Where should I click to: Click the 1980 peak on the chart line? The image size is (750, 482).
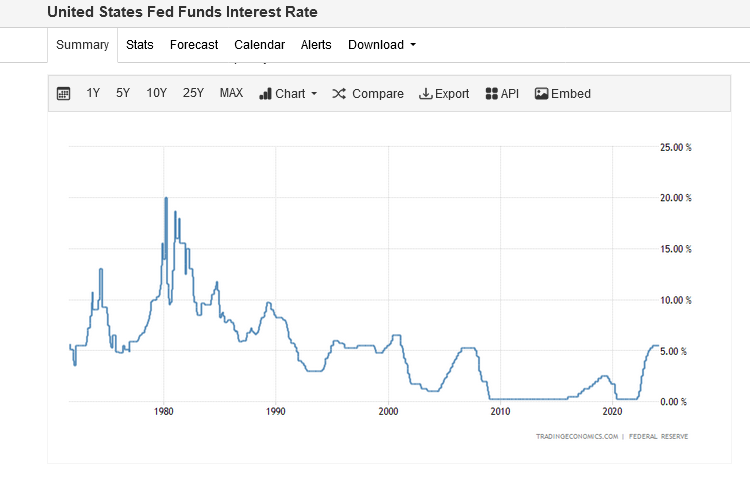166,198
